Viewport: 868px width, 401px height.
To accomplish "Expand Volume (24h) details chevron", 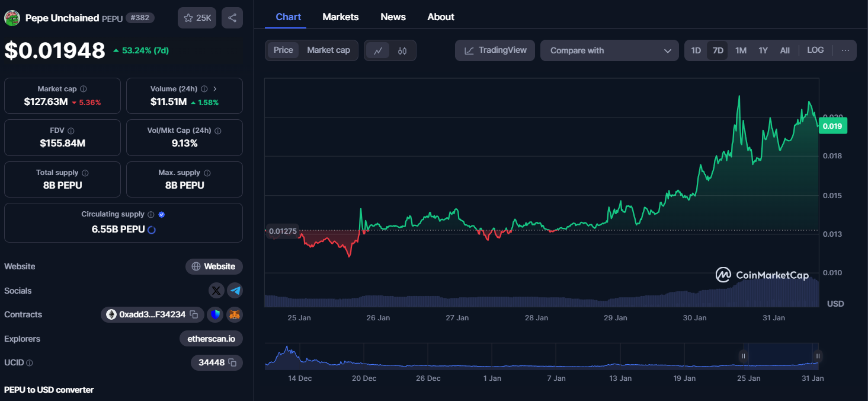I will (215, 89).
